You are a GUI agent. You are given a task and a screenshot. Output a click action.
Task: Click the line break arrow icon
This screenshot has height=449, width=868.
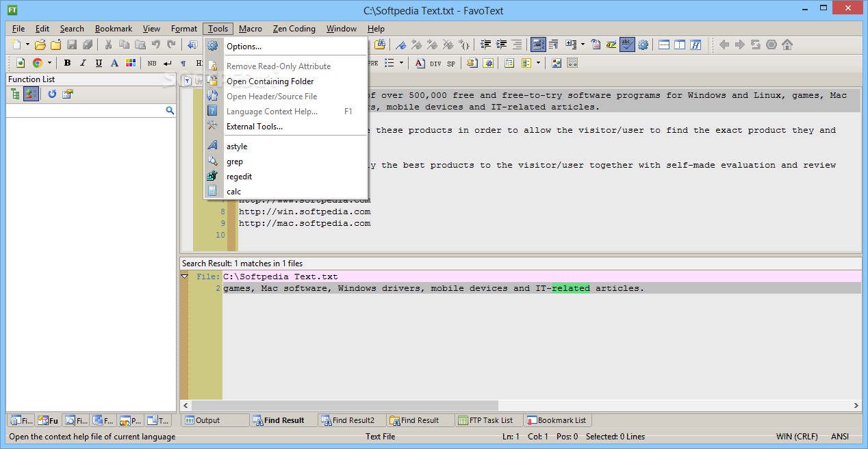tap(167, 63)
